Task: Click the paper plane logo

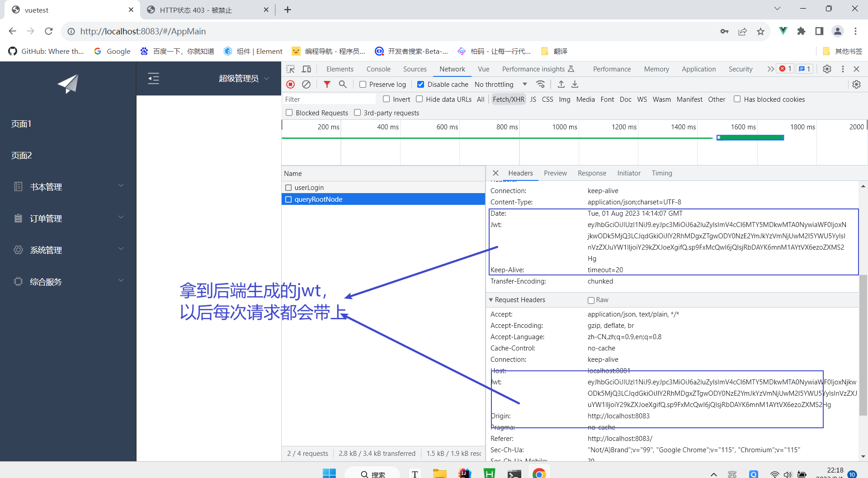Action: 68,84
